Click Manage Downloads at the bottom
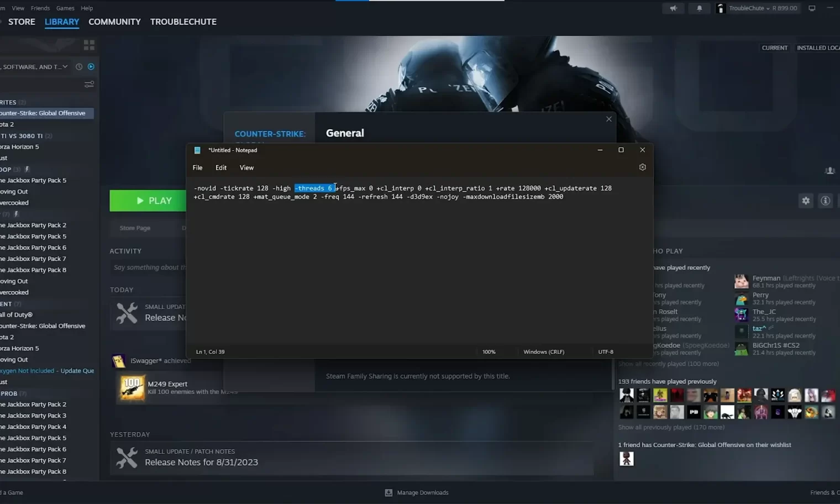 pyautogui.click(x=423, y=492)
